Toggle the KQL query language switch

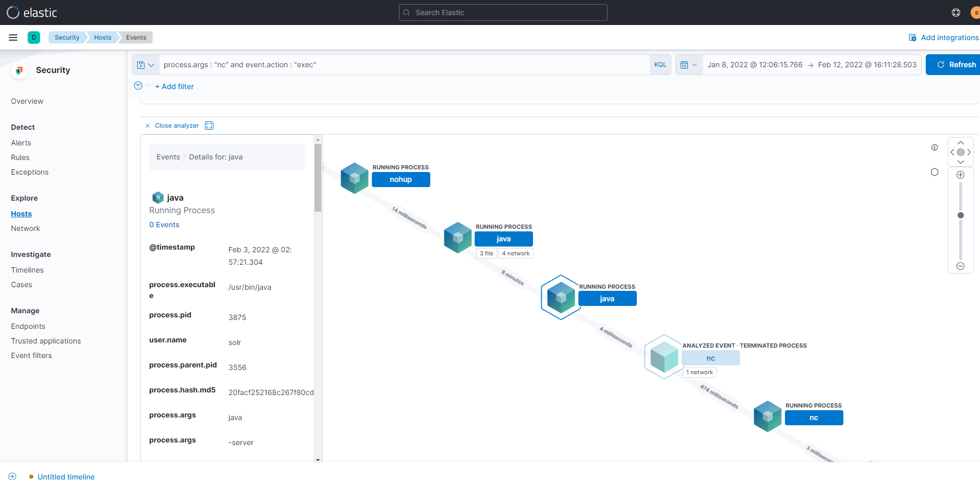coord(660,65)
